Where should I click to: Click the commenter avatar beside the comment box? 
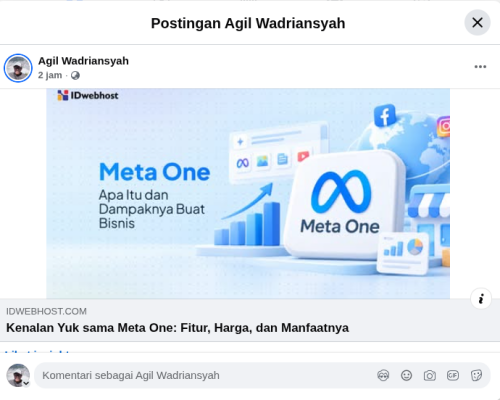[18, 375]
